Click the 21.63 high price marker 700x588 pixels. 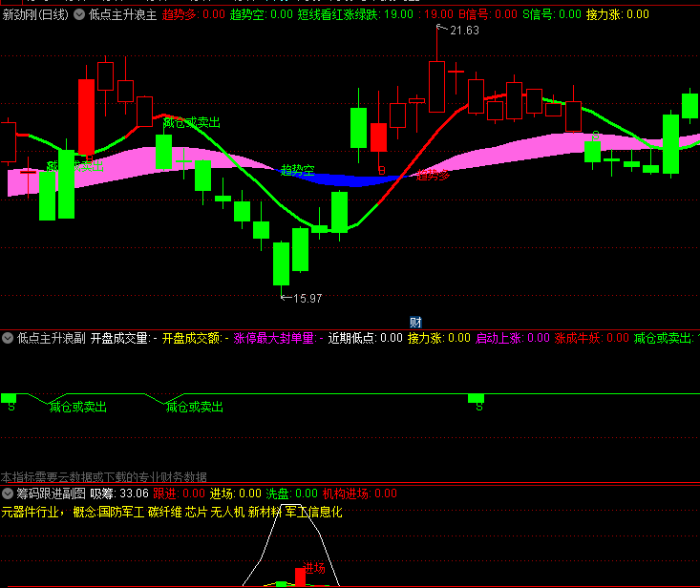point(464,31)
